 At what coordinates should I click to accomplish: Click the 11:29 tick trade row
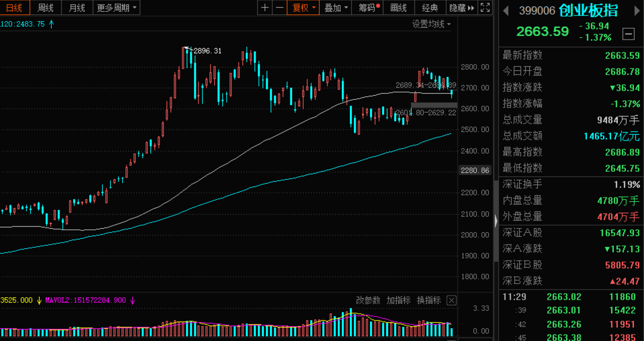[571, 297]
